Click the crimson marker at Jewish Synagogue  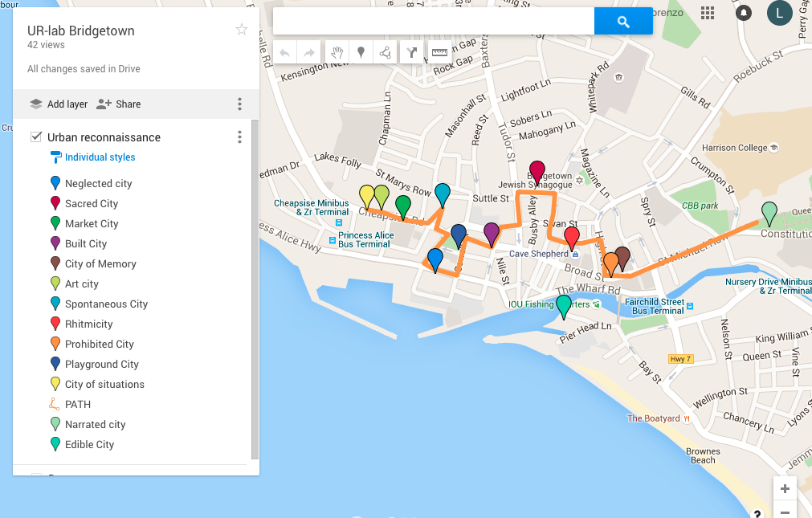537,171
